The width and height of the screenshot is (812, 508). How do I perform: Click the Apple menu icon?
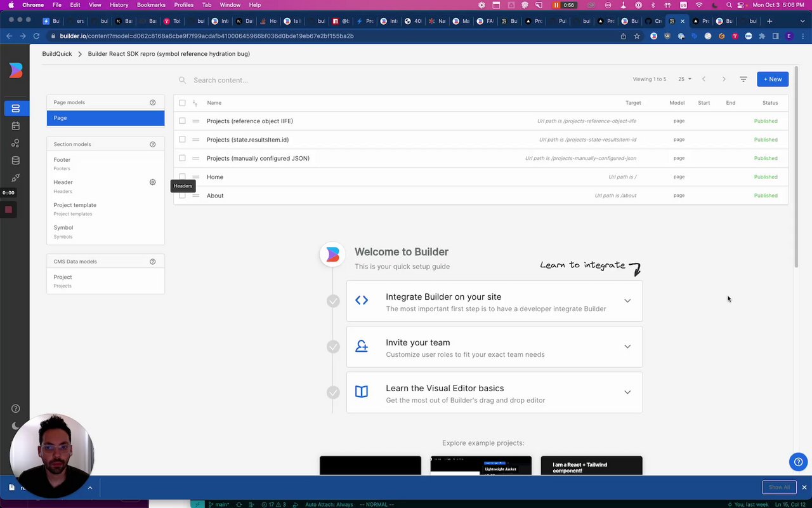11,5
